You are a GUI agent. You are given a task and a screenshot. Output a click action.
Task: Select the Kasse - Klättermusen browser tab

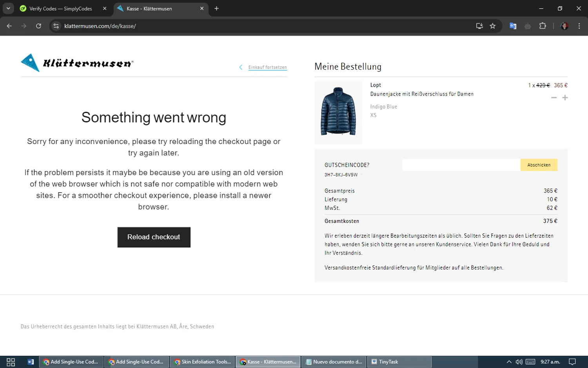coord(149,9)
